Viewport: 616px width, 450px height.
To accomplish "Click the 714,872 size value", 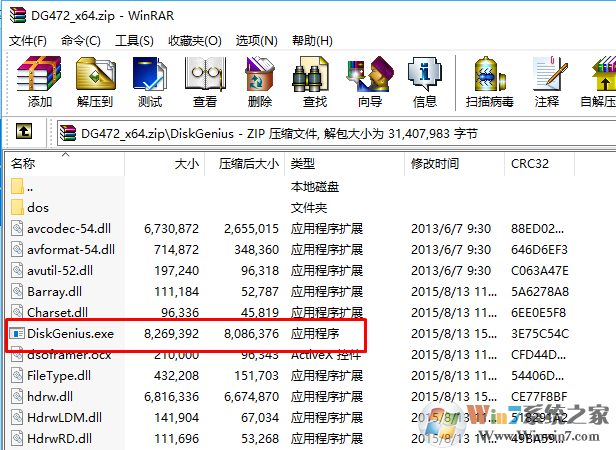I will pyautogui.click(x=176, y=250).
